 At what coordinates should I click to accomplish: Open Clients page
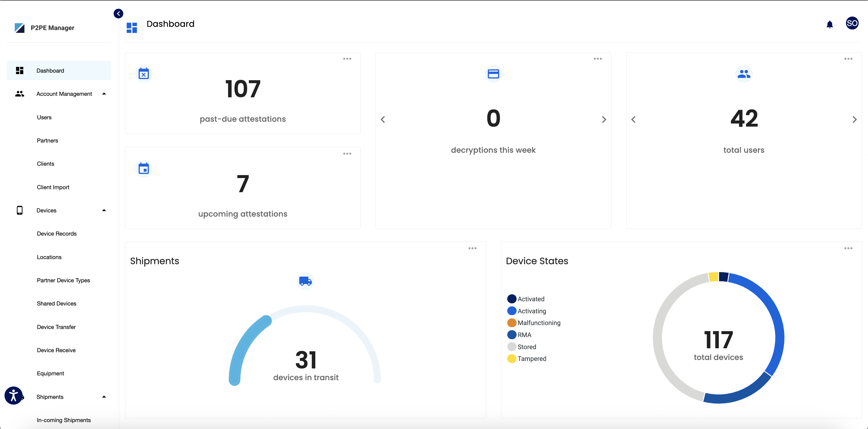(x=46, y=164)
